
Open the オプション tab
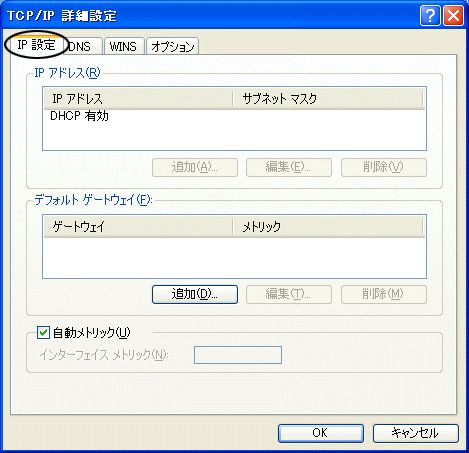coord(173,46)
